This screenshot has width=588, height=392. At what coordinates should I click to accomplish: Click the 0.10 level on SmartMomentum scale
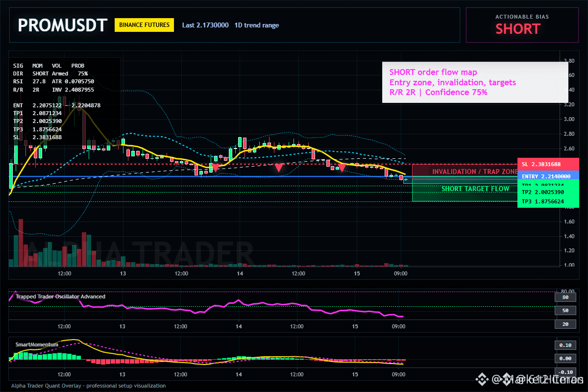coord(565,345)
